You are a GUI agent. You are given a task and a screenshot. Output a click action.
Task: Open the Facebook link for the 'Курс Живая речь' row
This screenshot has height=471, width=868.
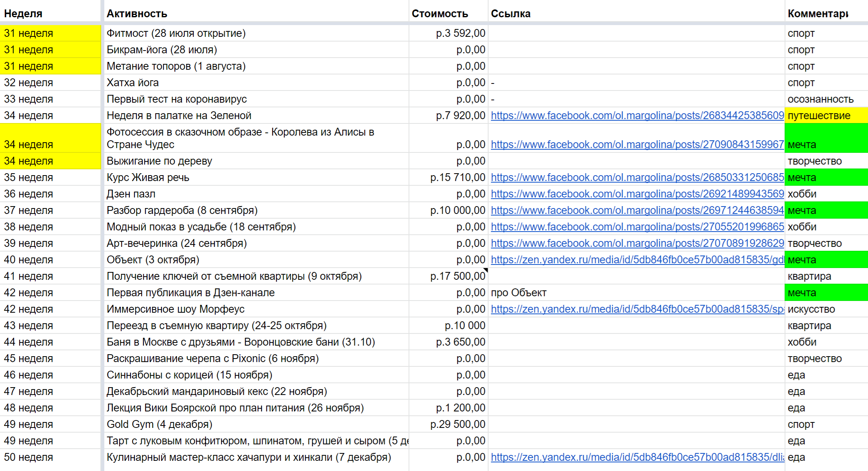pos(637,178)
